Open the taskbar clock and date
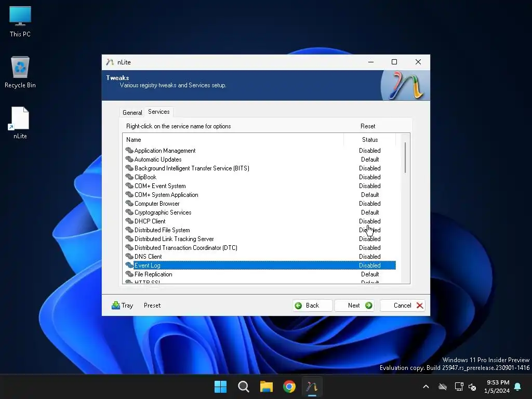Image resolution: width=532 pixels, height=399 pixels. [497, 387]
